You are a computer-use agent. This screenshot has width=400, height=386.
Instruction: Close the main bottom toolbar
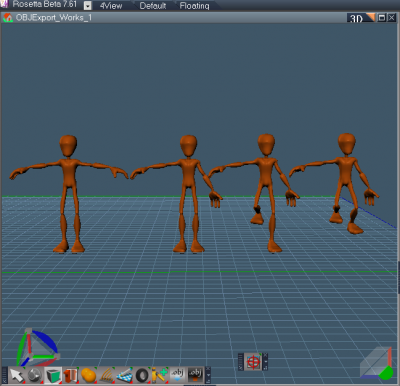(x=208, y=369)
